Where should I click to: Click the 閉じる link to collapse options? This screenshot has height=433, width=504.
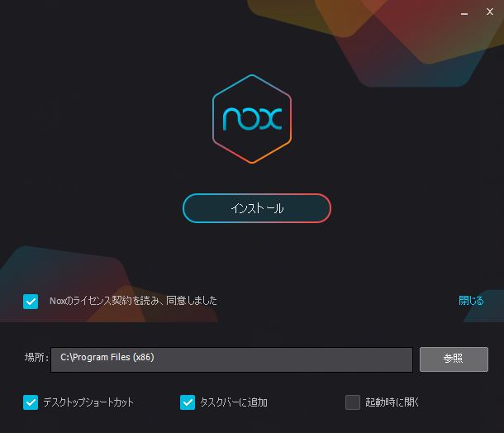(471, 301)
